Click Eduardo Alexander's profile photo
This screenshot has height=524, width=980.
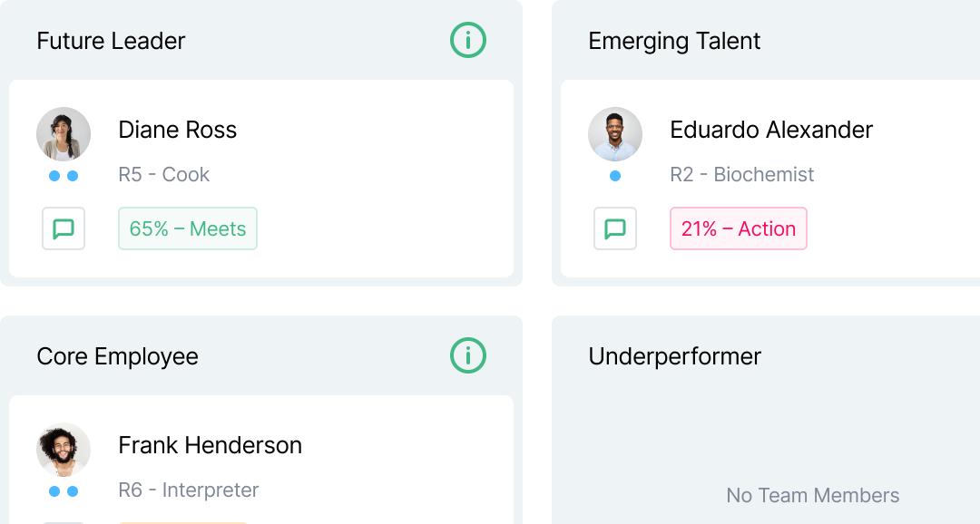coord(615,134)
